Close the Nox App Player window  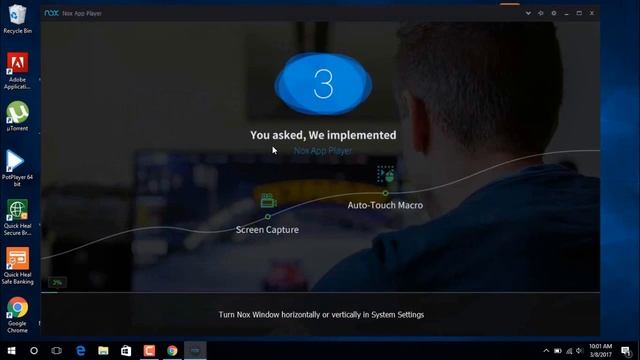tap(591, 13)
